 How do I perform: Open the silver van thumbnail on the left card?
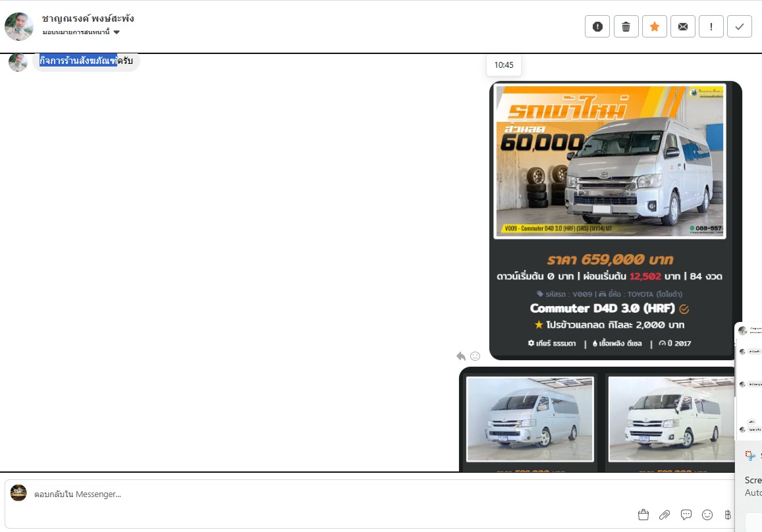click(x=530, y=419)
